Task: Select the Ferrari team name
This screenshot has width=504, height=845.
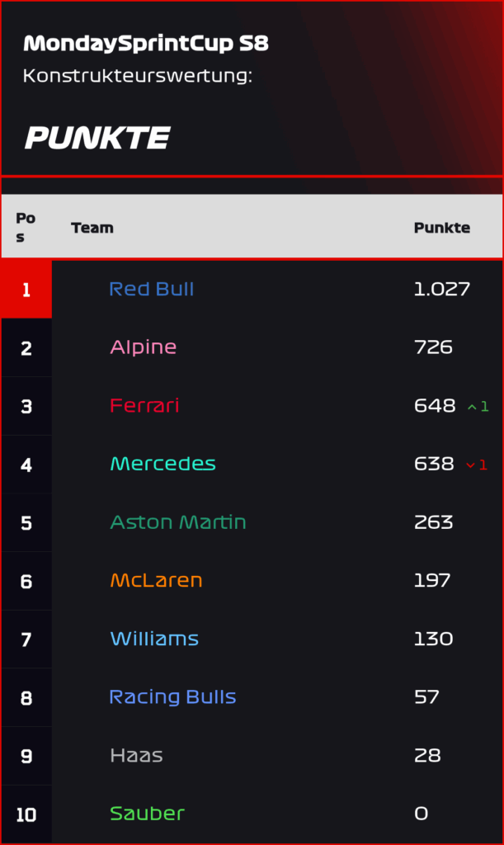Action: coord(144,405)
